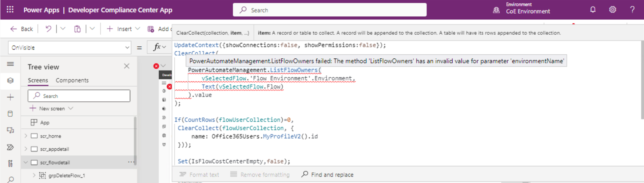Click the ListFlowOwners function in formula

point(294,70)
